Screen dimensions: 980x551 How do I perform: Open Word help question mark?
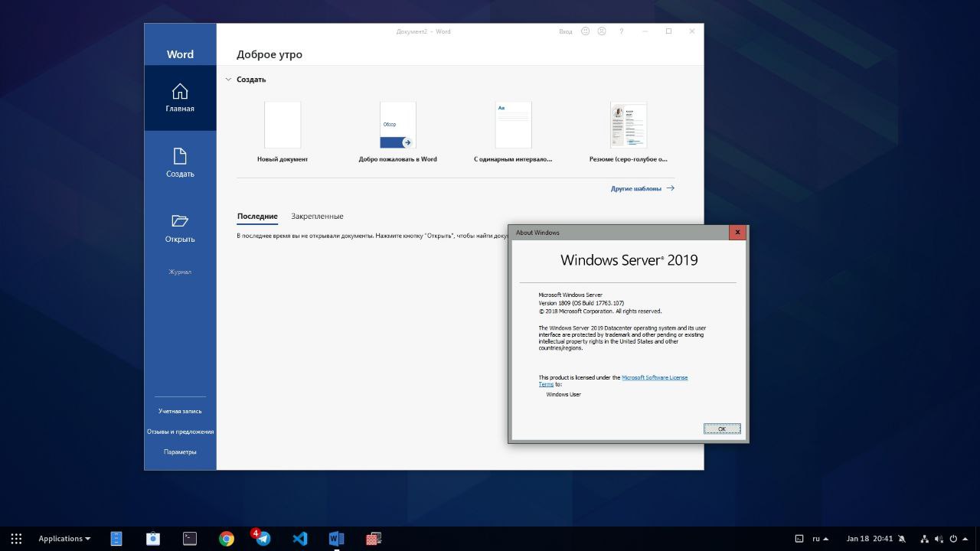(621, 31)
